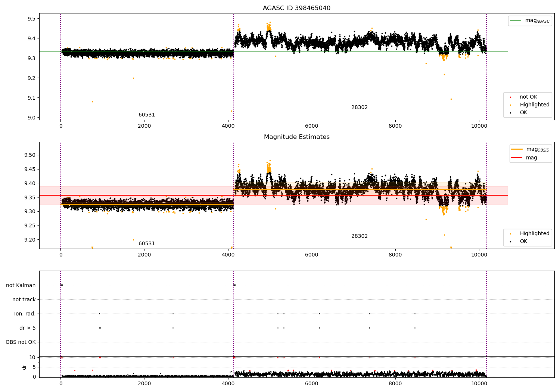
Task: Click the title 'AGASC ID 398465040'
Action: coord(296,8)
